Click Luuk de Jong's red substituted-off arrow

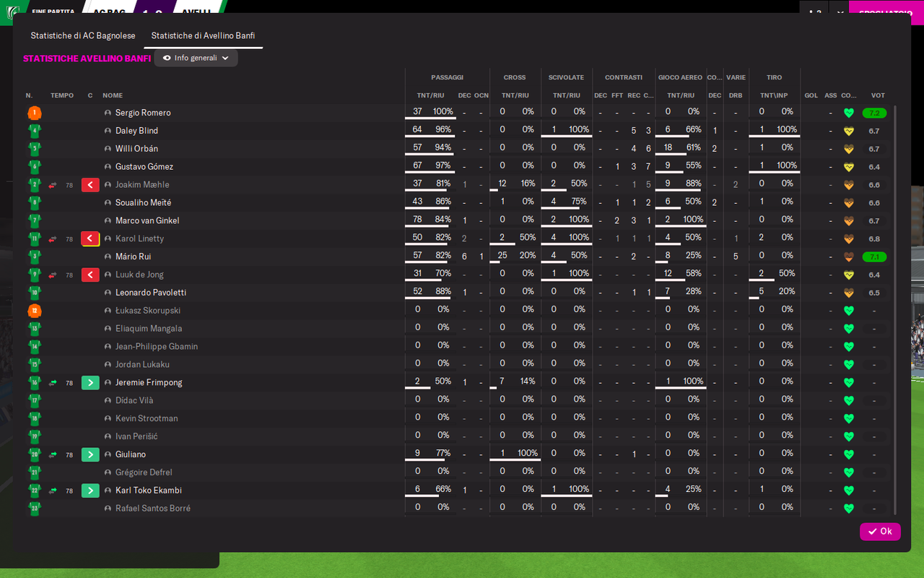pyautogui.click(x=90, y=275)
